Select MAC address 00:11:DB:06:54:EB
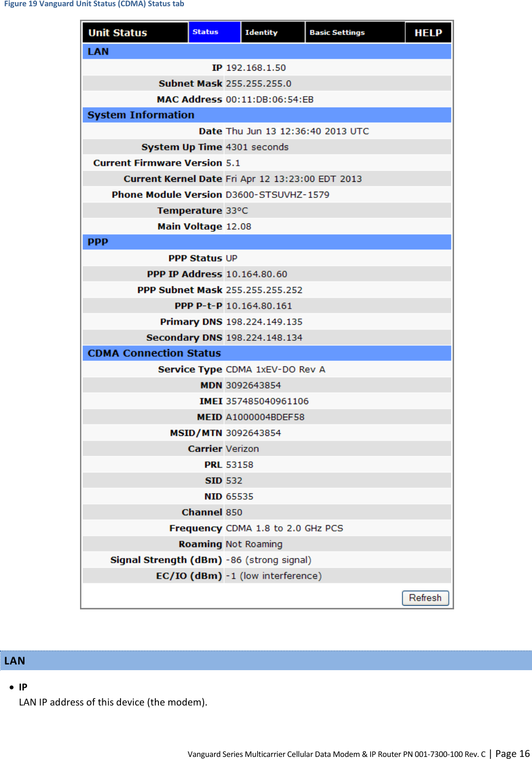532x759 pixels. (x=270, y=100)
